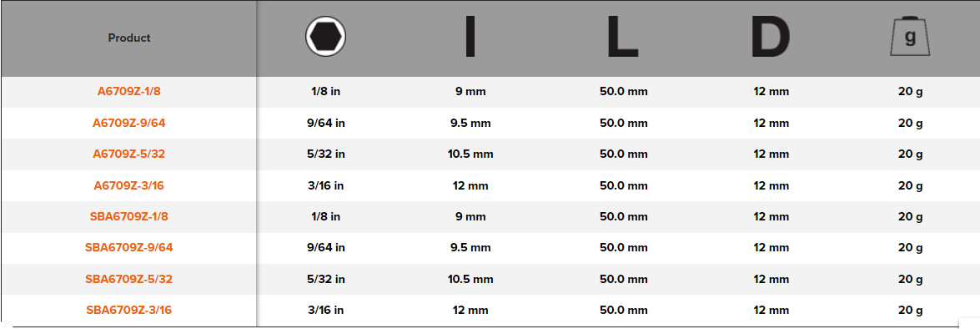Image resolution: width=980 pixels, height=329 pixels.
Task: Click the weight in grams icon
Action: click(x=910, y=38)
